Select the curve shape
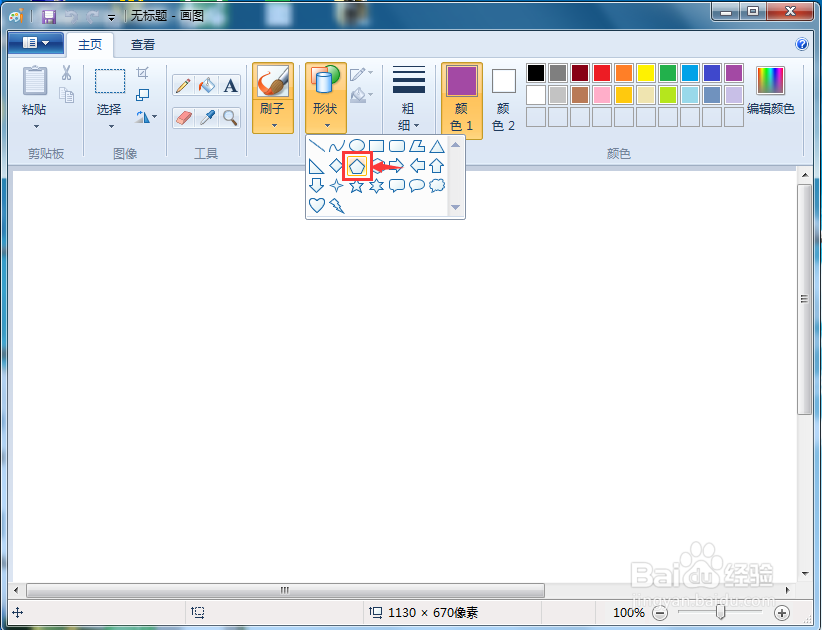Viewport: 822px width, 630px height. click(337, 146)
